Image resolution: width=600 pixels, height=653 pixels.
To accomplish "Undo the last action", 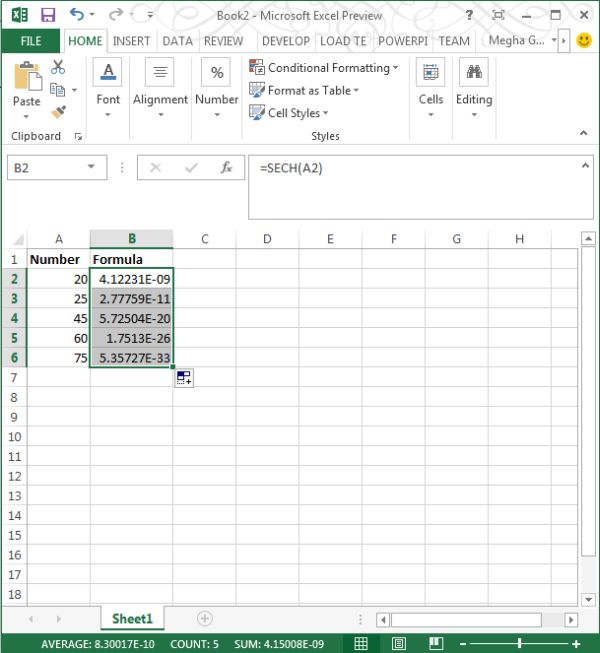I will (77, 15).
